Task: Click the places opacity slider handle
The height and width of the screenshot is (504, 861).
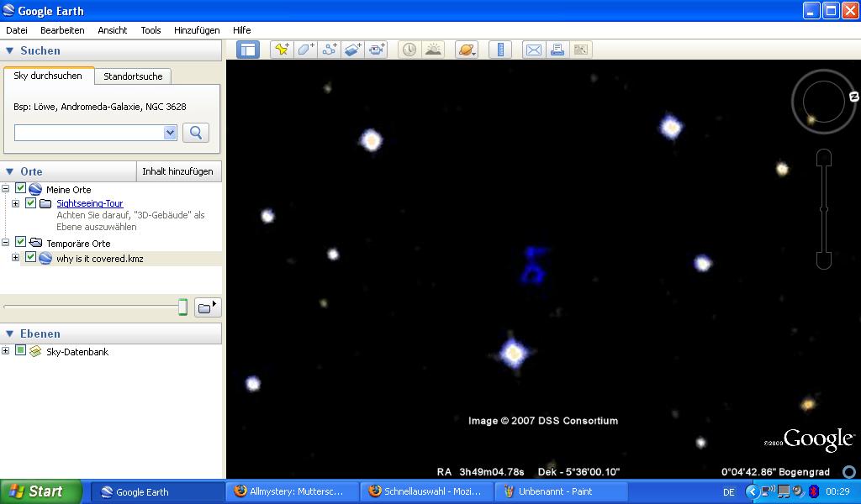Action: pos(182,307)
